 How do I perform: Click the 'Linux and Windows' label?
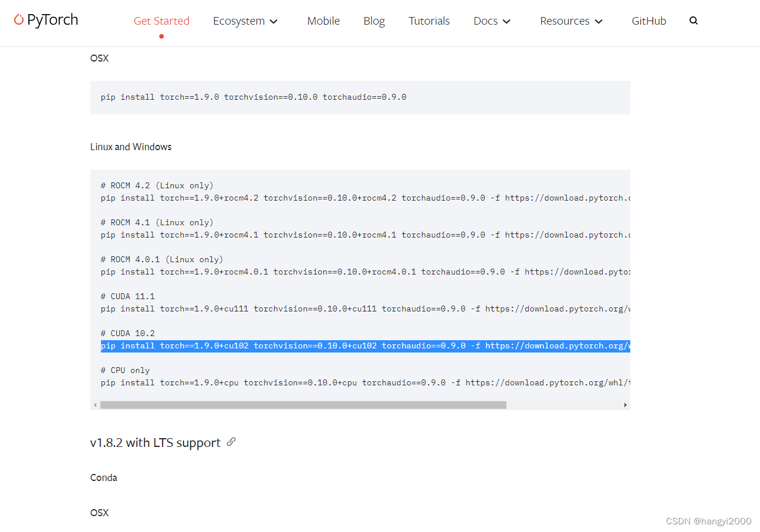point(131,147)
